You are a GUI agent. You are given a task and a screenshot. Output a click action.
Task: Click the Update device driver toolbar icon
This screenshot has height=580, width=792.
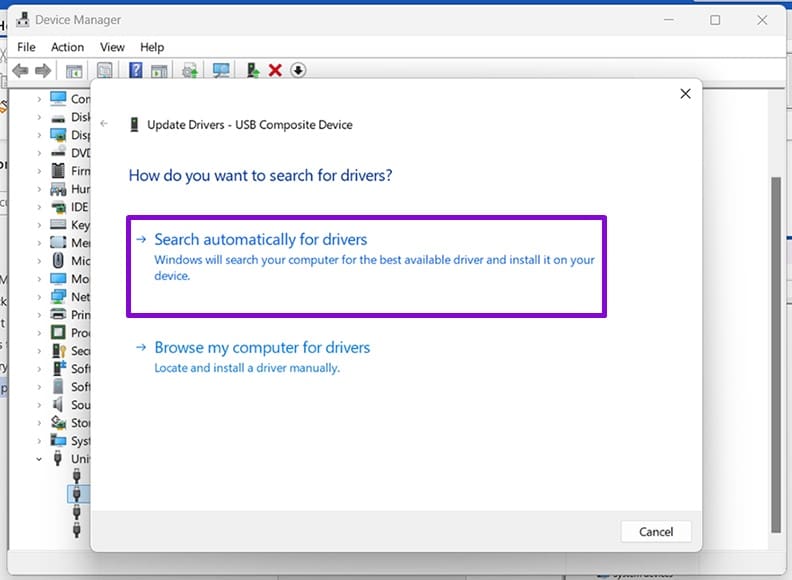[253, 70]
